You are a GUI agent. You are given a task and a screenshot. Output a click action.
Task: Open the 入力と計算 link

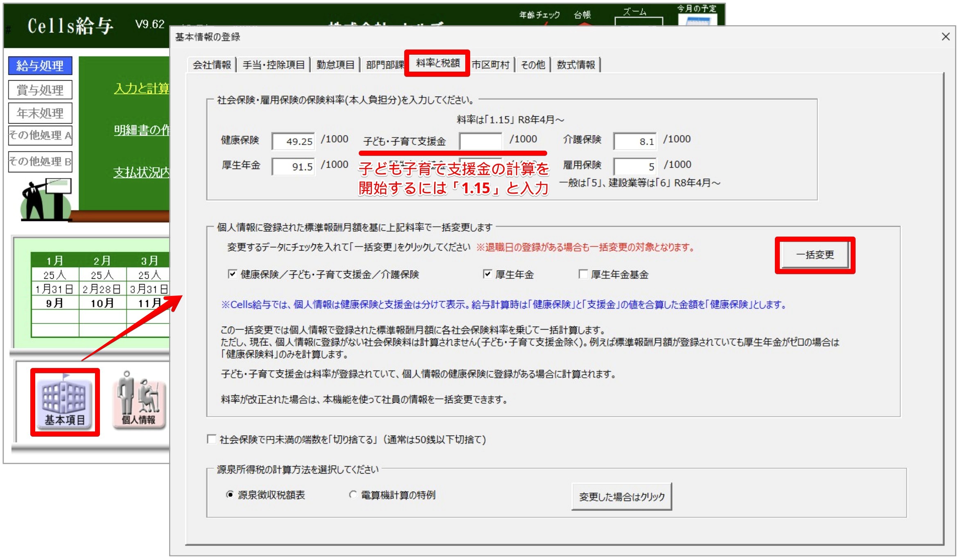141,88
